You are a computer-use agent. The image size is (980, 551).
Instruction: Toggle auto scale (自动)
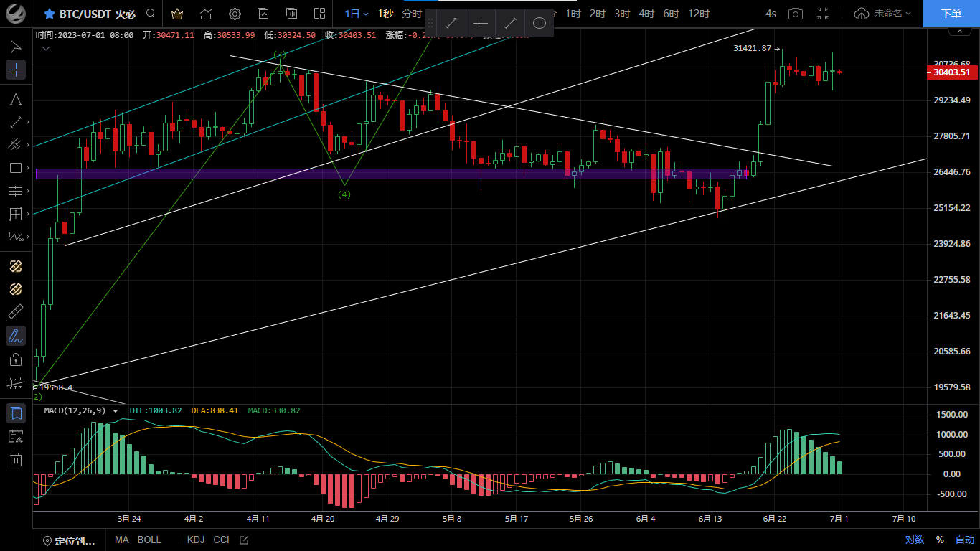pos(964,540)
